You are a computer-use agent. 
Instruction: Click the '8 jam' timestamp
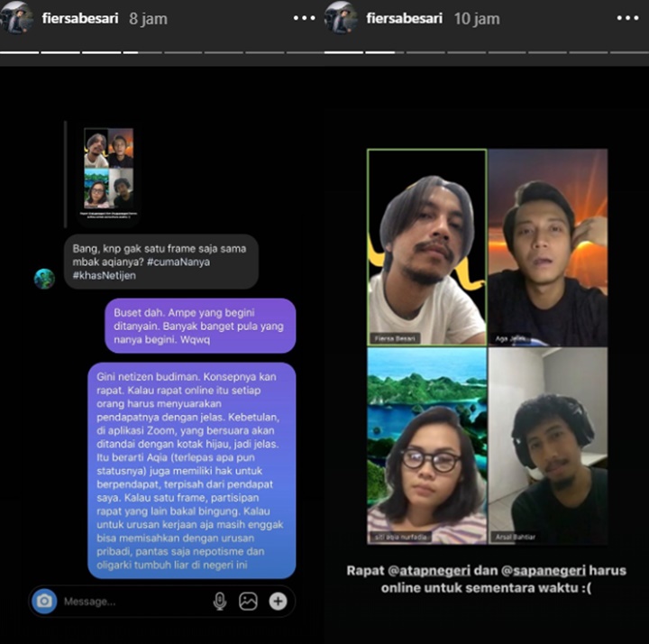point(148,19)
